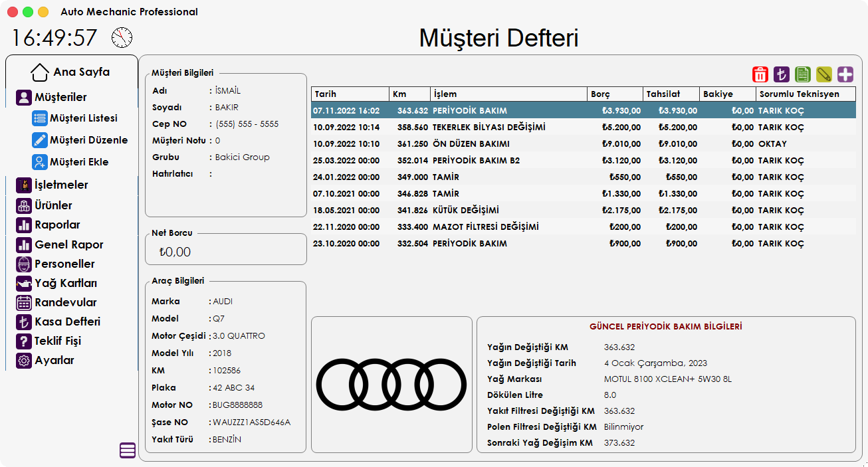The width and height of the screenshot is (868, 467).
Task: Select the PERİYODİK BAKIM B2 row
Action: click(x=584, y=160)
